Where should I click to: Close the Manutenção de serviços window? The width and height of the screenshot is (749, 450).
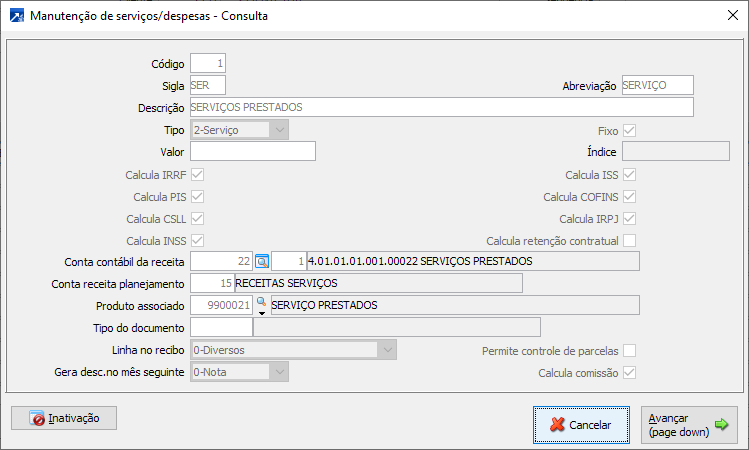point(727,16)
